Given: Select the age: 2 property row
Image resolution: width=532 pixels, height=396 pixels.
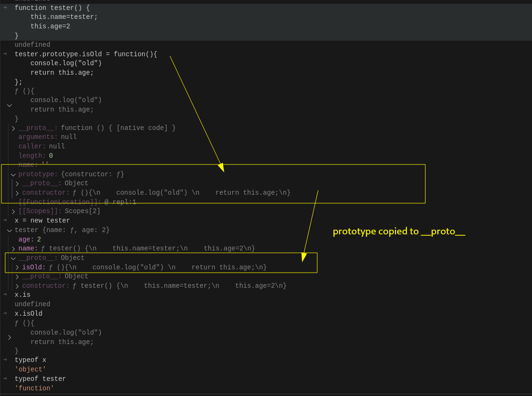Looking at the screenshot, I should coord(30,240).
